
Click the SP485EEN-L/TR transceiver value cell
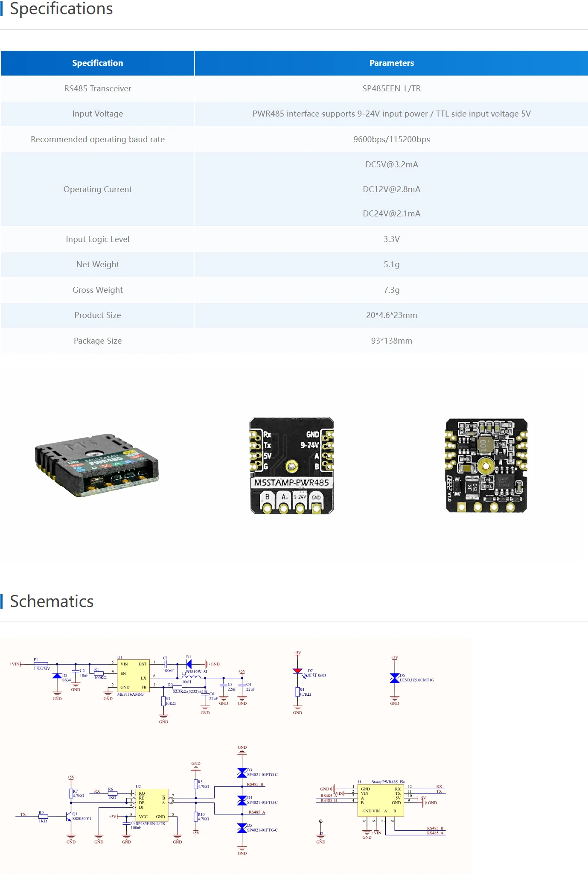pos(391,88)
